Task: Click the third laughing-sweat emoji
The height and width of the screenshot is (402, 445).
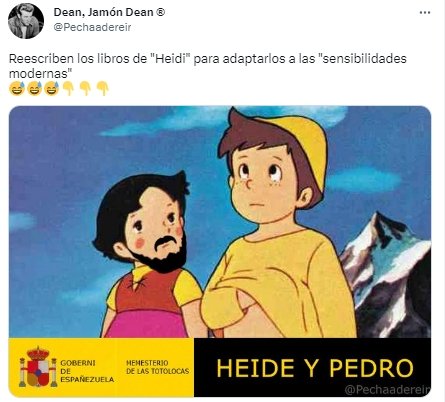Action: [x=51, y=88]
